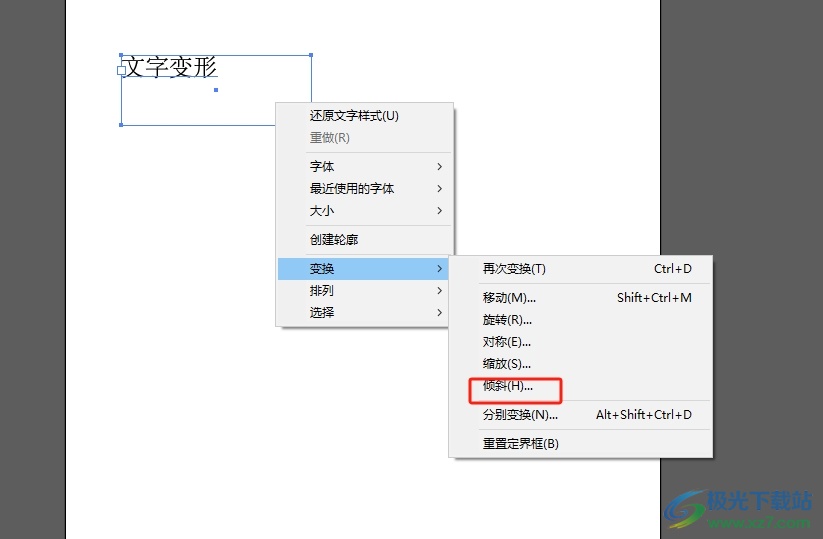Click the arrow next to 选择
The width and height of the screenshot is (823, 539).
439,312
